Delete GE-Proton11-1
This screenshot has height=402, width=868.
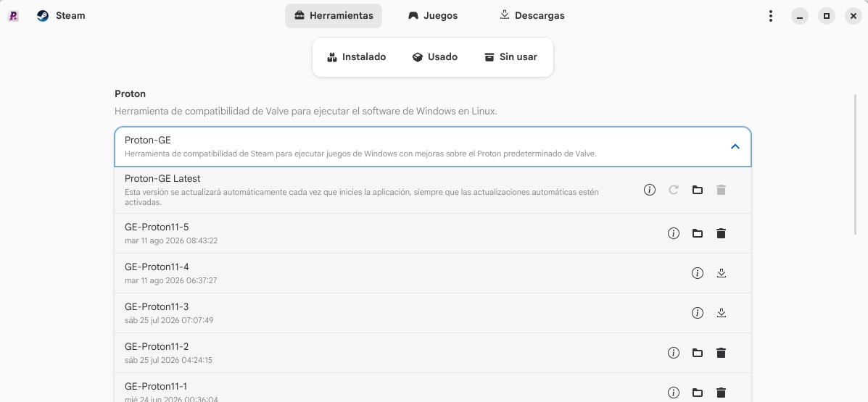(721, 393)
